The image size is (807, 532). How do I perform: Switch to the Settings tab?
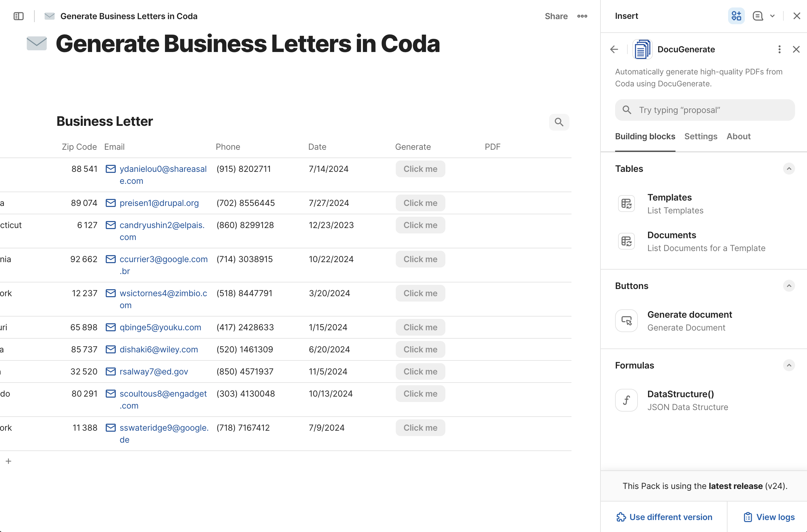(x=701, y=136)
